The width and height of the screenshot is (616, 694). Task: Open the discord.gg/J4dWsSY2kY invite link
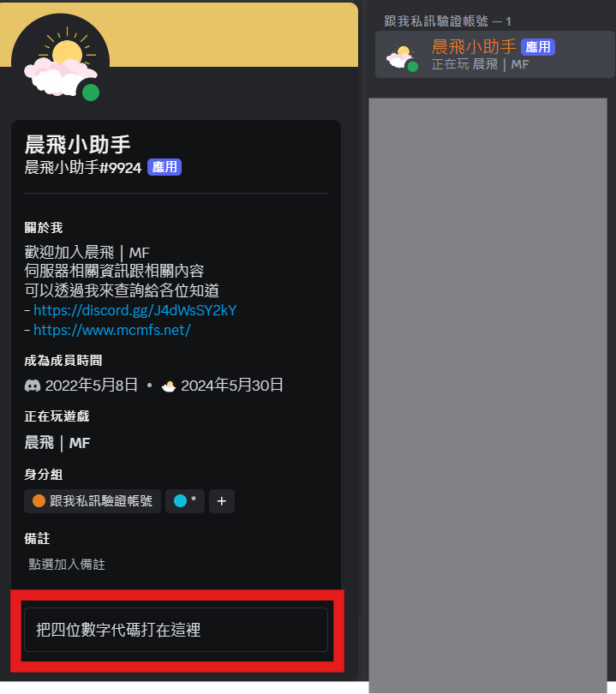[x=135, y=310]
